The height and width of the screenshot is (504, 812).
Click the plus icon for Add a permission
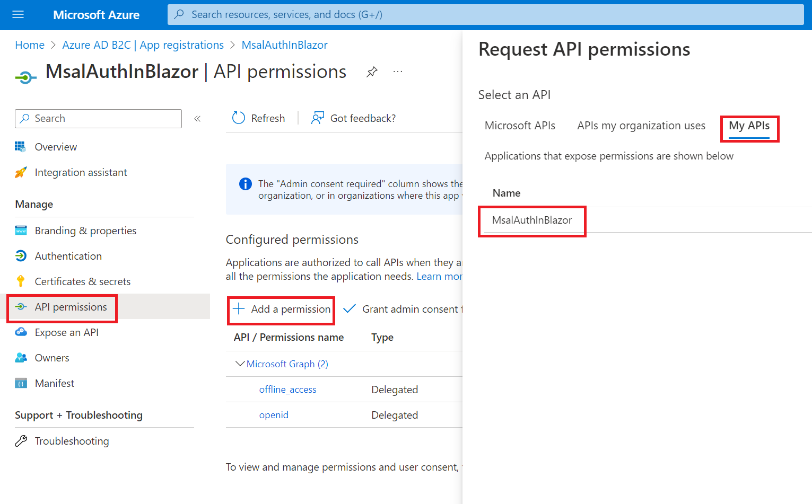click(239, 309)
